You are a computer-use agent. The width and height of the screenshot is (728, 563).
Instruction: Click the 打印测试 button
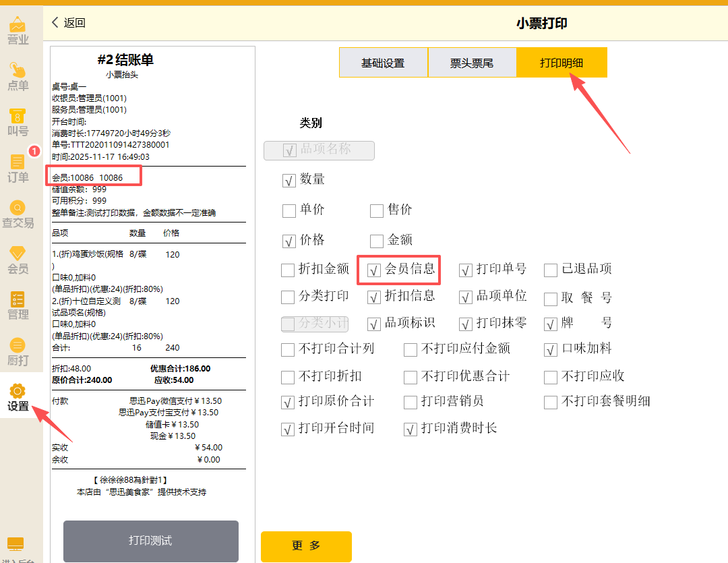pos(150,541)
